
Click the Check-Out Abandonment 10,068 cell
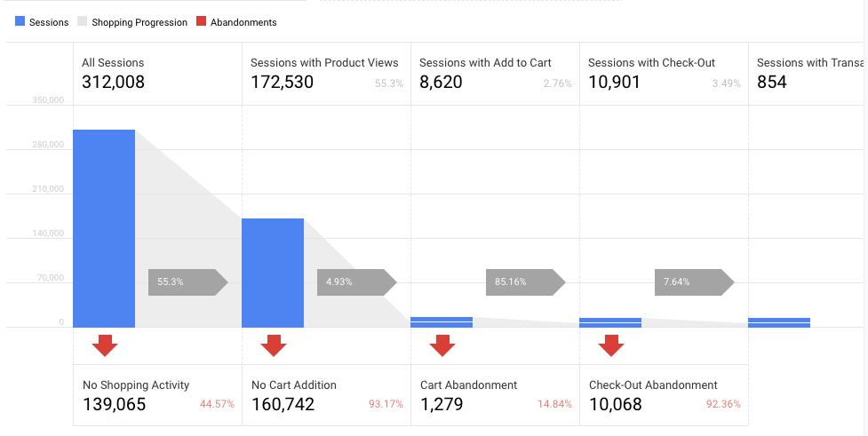click(x=664, y=395)
